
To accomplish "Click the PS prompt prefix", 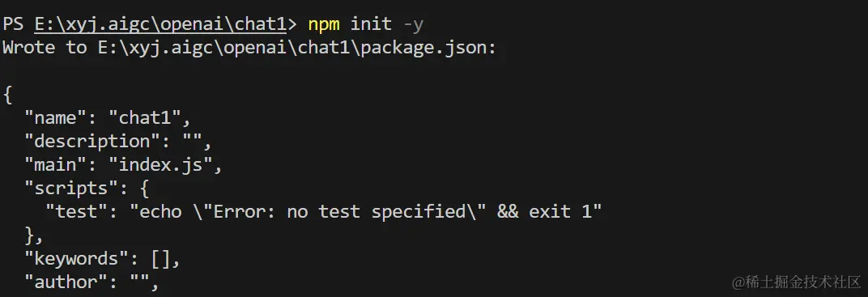I will [x=13, y=23].
